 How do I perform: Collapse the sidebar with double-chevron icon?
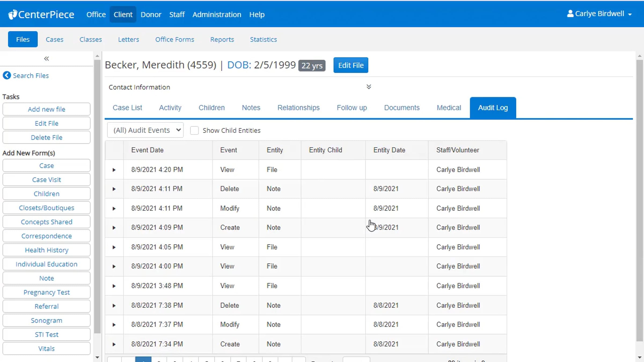pos(46,58)
